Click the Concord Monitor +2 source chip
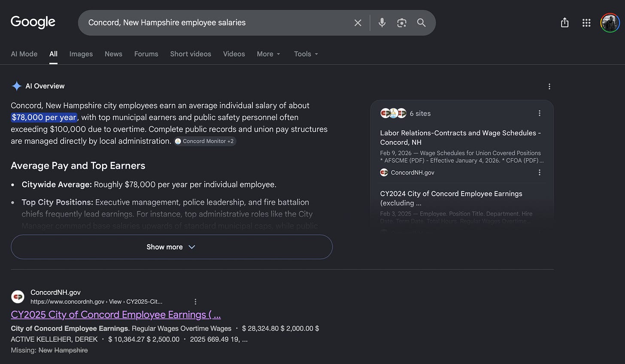625x364 pixels. (x=205, y=141)
